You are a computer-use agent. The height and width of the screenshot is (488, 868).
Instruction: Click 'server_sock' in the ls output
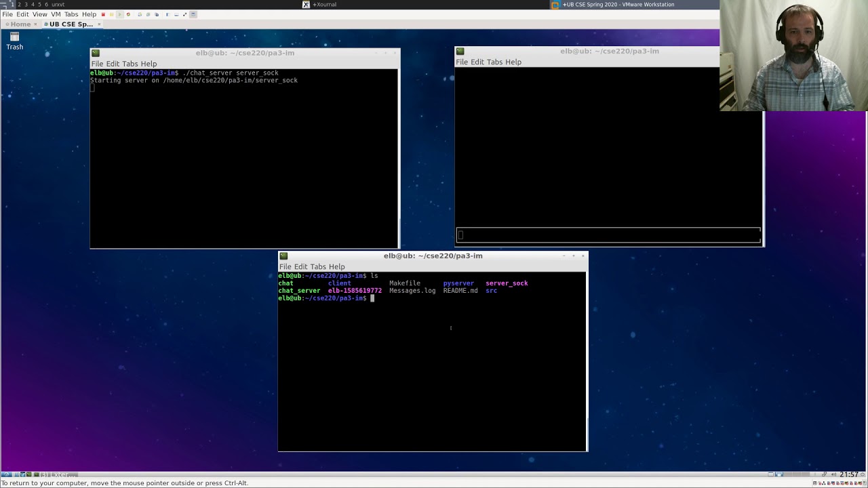tap(507, 283)
